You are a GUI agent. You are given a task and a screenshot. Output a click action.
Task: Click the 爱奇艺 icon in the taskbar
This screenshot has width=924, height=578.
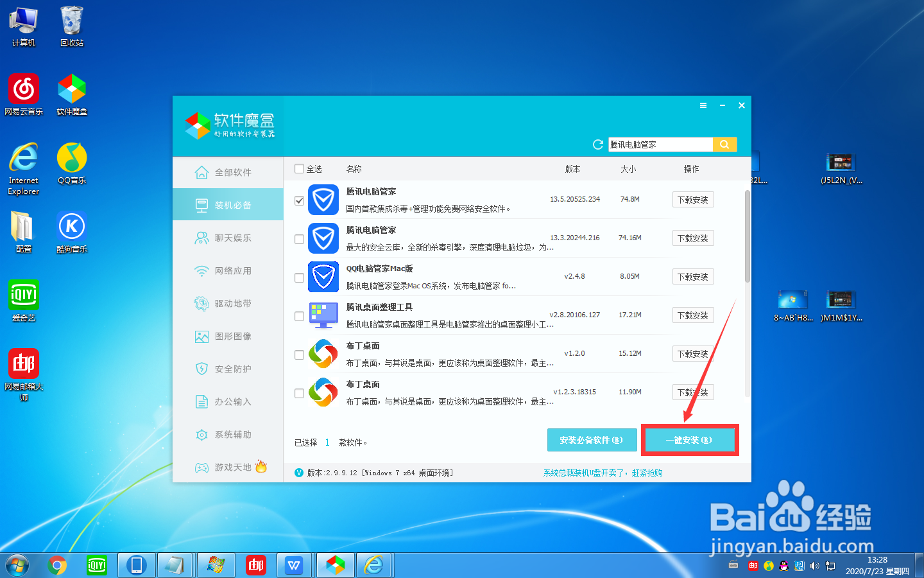tap(97, 565)
